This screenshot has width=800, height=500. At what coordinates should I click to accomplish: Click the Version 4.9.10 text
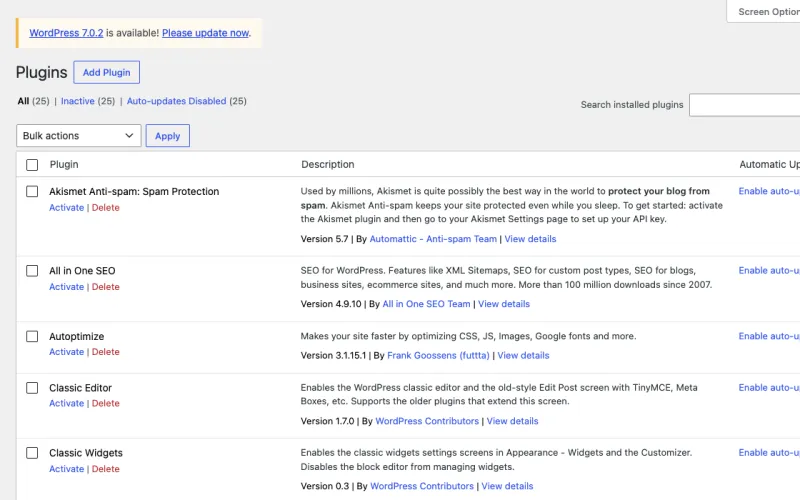[x=331, y=304]
